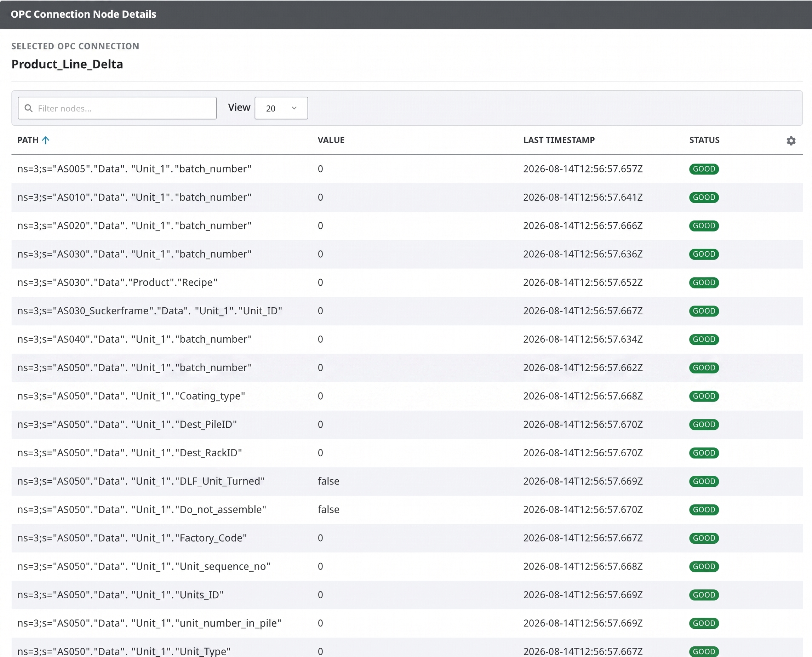Select the AS010 batch_number path
812x657 pixels.
[x=134, y=197]
